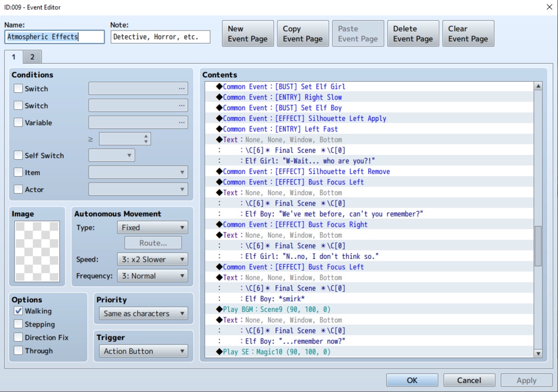
Task: Select "N..no, I don't think so." line
Action: pos(369,256)
